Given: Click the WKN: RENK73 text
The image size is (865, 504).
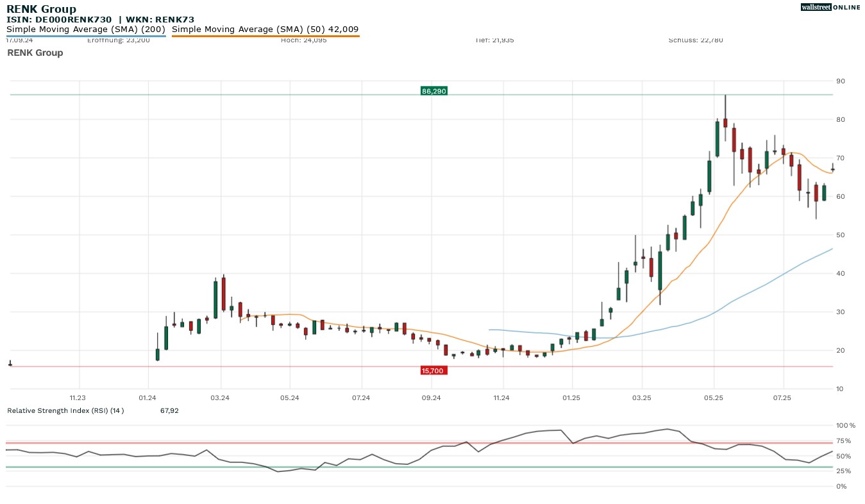Looking at the screenshot, I should (160, 20).
